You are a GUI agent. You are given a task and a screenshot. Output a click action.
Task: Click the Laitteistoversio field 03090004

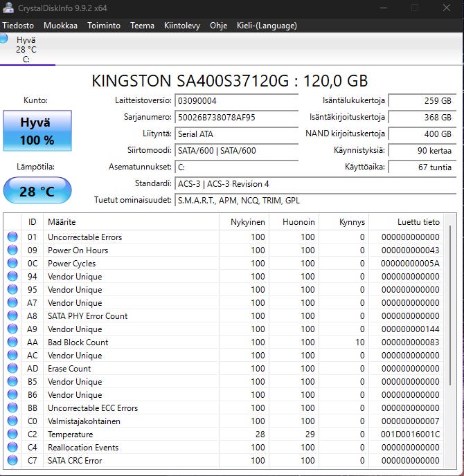237,101
